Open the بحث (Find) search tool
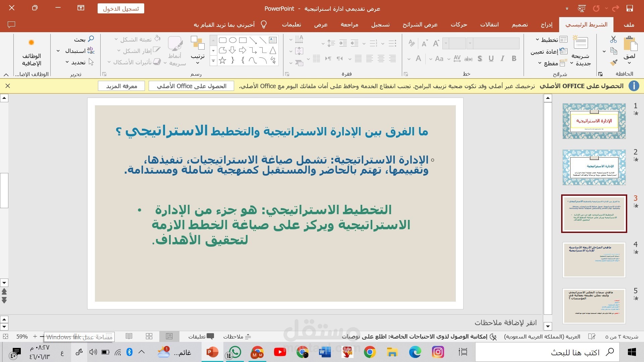Viewport: 644px width, 362px height. pos(84,39)
